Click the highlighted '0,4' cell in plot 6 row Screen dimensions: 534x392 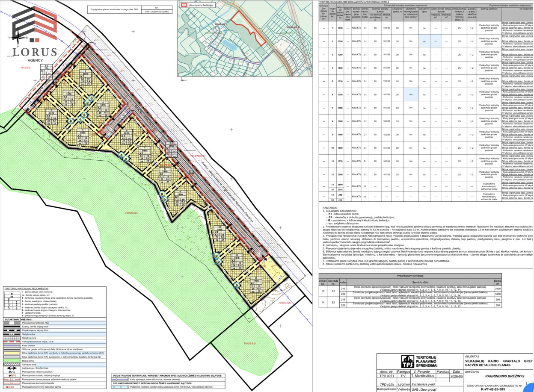click(x=411, y=94)
